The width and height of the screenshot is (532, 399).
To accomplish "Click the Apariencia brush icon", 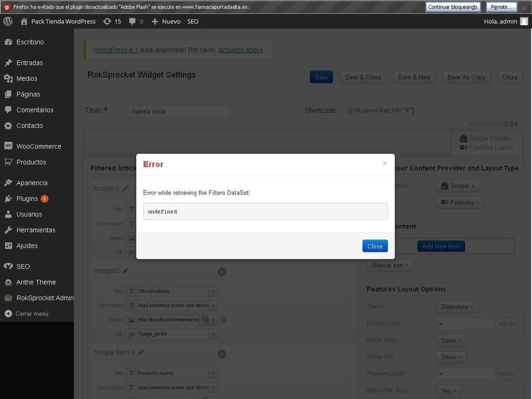I will coord(8,183).
